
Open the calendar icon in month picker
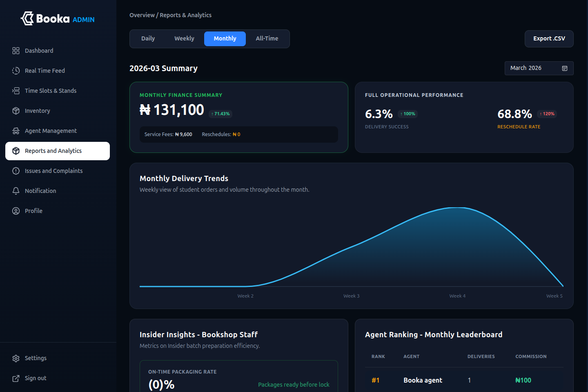coord(565,68)
